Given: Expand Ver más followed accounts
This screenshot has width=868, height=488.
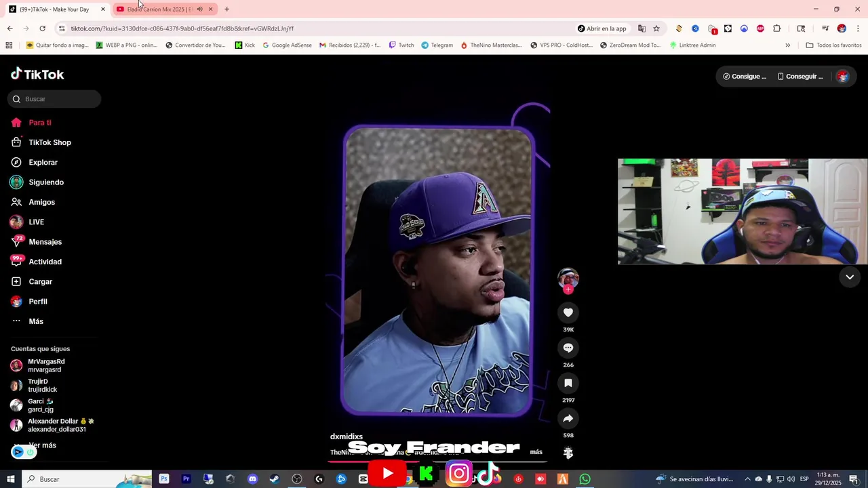Looking at the screenshot, I should (42, 445).
